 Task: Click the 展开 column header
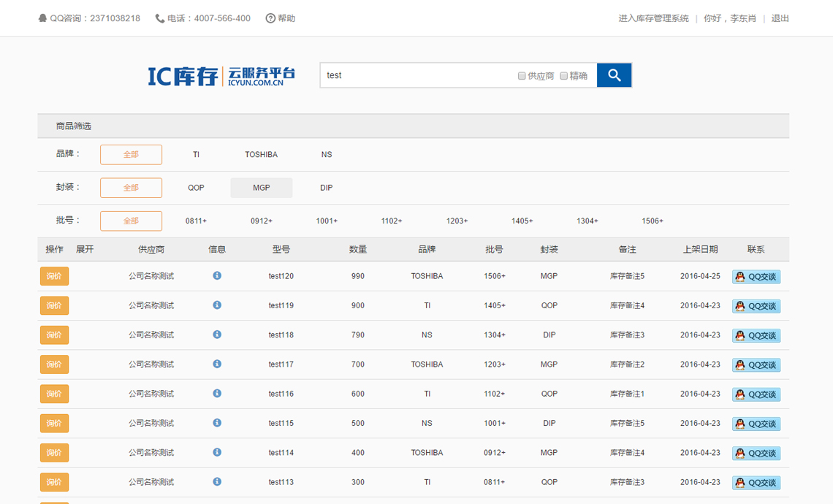pos(85,249)
